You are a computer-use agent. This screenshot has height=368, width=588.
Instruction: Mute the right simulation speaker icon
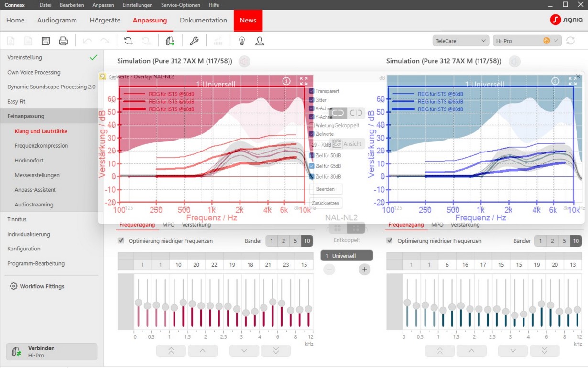(x=514, y=62)
